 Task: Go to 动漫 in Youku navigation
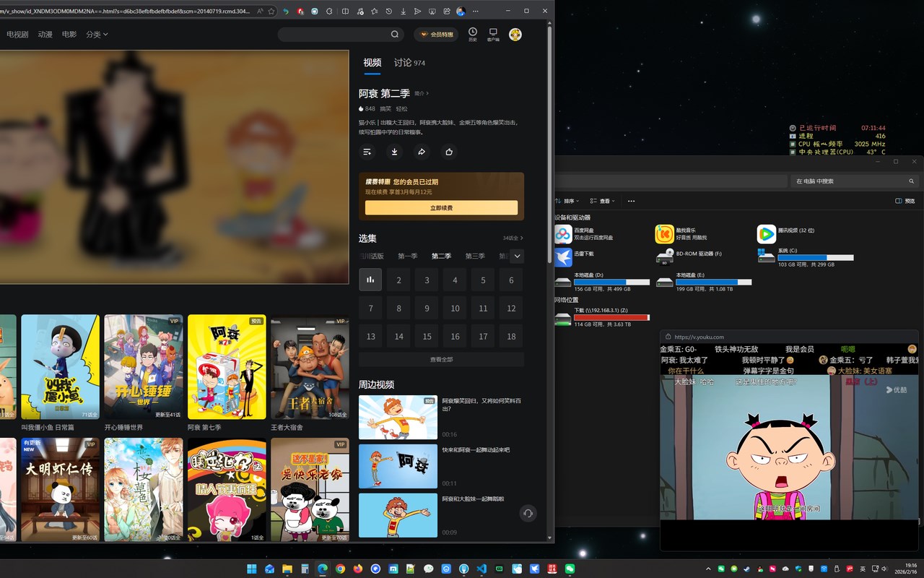[x=45, y=34]
